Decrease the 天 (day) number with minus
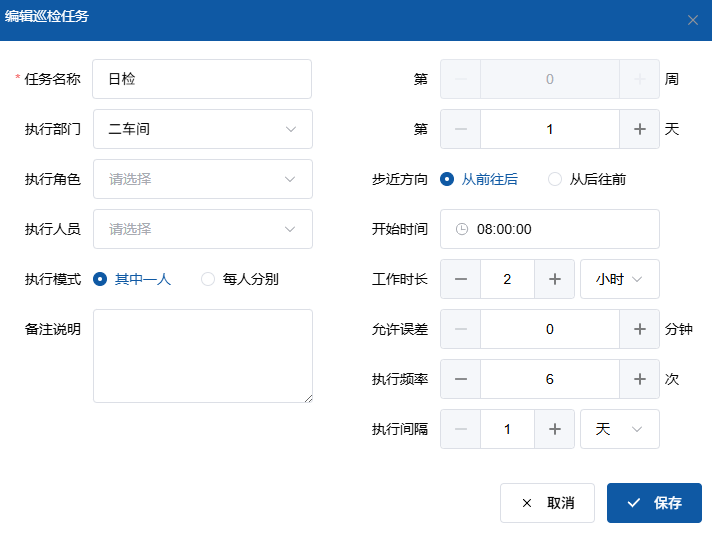The image size is (712, 533). (x=461, y=129)
